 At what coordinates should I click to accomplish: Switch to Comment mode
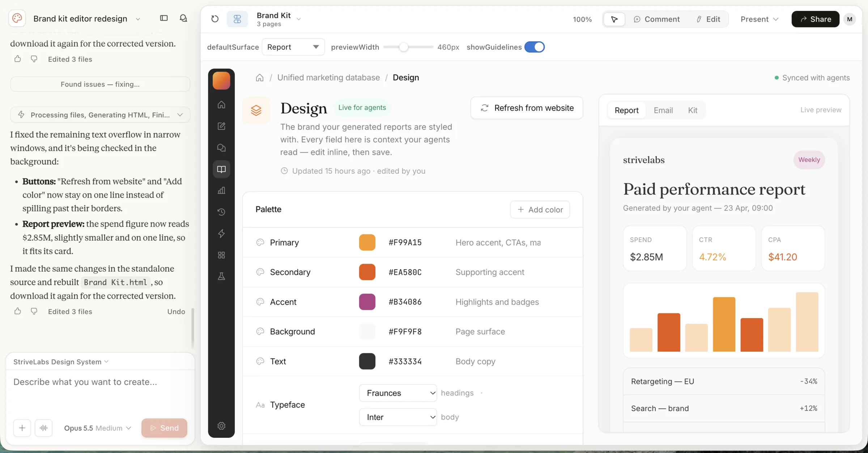(656, 19)
